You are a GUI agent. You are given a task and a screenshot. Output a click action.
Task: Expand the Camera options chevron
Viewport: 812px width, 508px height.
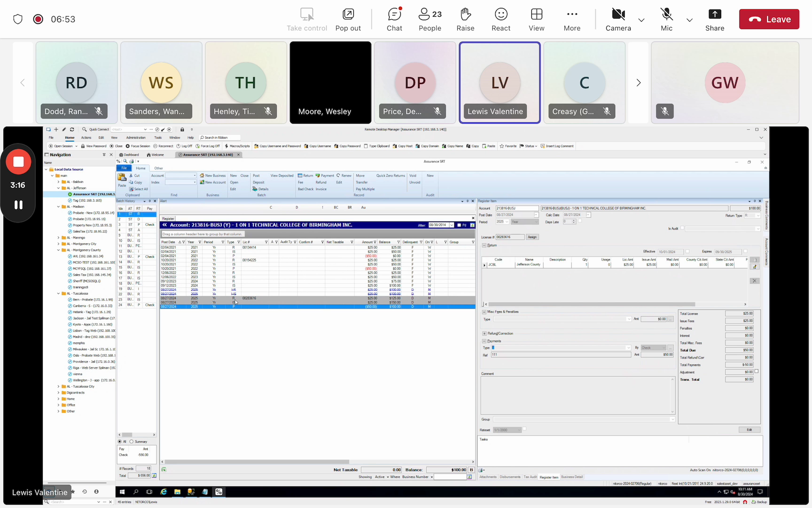[x=641, y=20]
